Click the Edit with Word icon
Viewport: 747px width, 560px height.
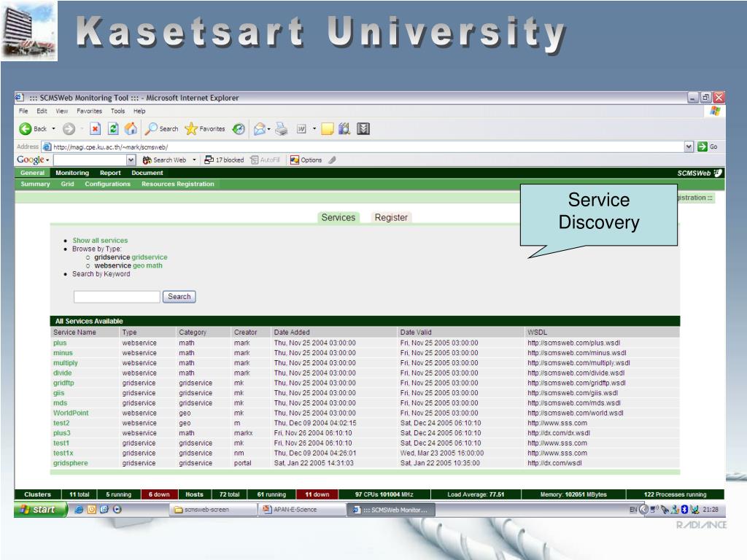point(301,128)
